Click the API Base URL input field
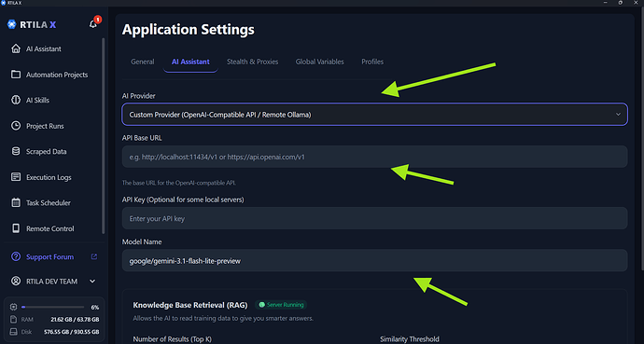The width and height of the screenshot is (644, 344). pos(374,157)
